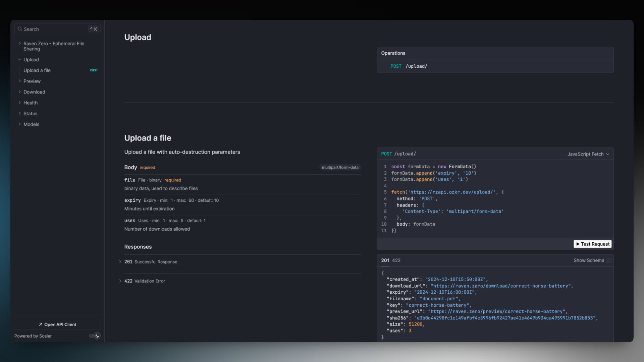Click the Test Request button
The image size is (644, 362).
point(592,244)
